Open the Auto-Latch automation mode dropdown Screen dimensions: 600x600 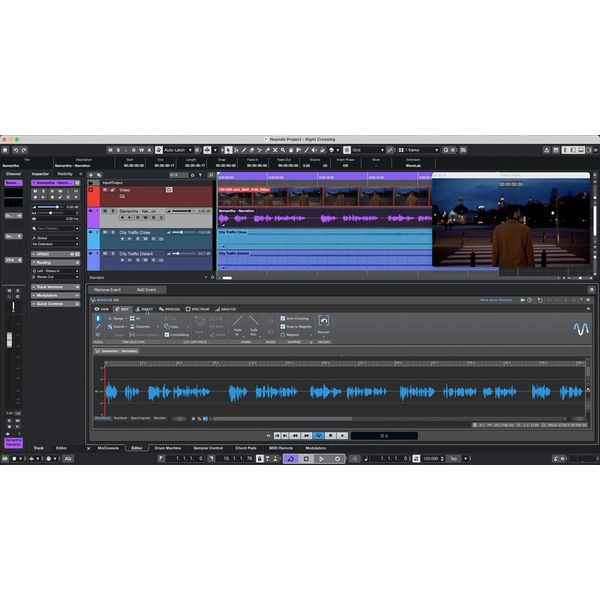click(x=180, y=149)
